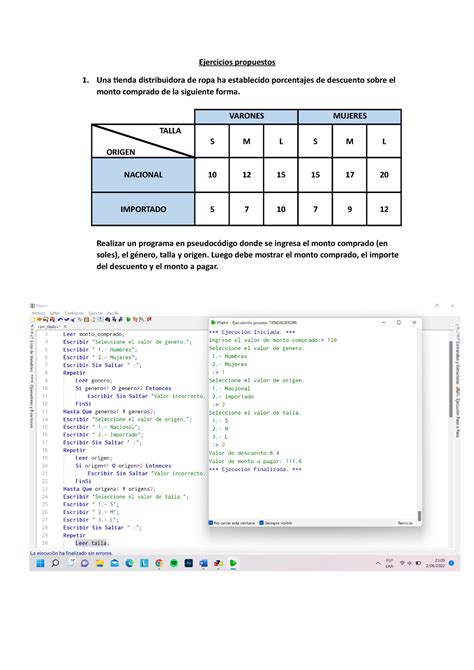Screen dimensions: 474x670
Task: Click the flowchart drawing toolbar icon
Action: point(141,320)
